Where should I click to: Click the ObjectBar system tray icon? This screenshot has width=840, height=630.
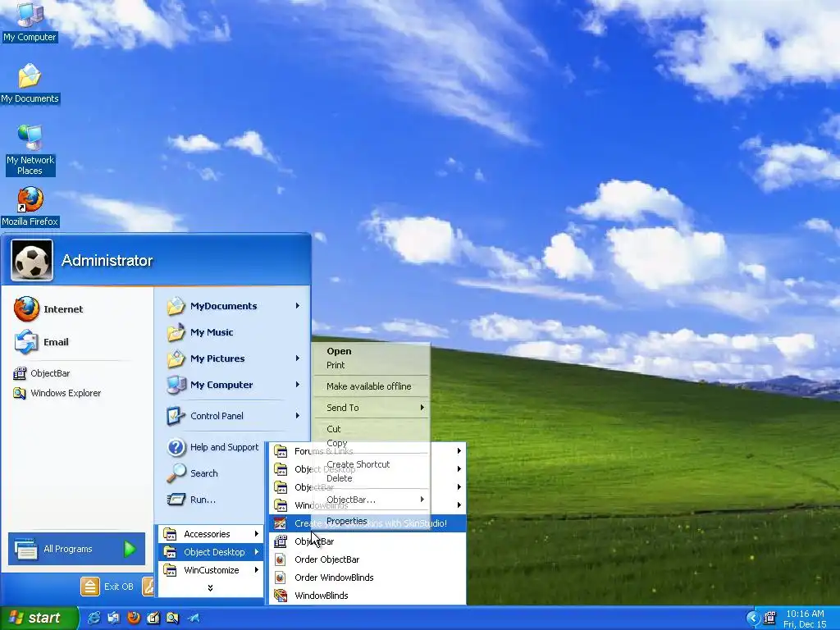(x=769, y=619)
